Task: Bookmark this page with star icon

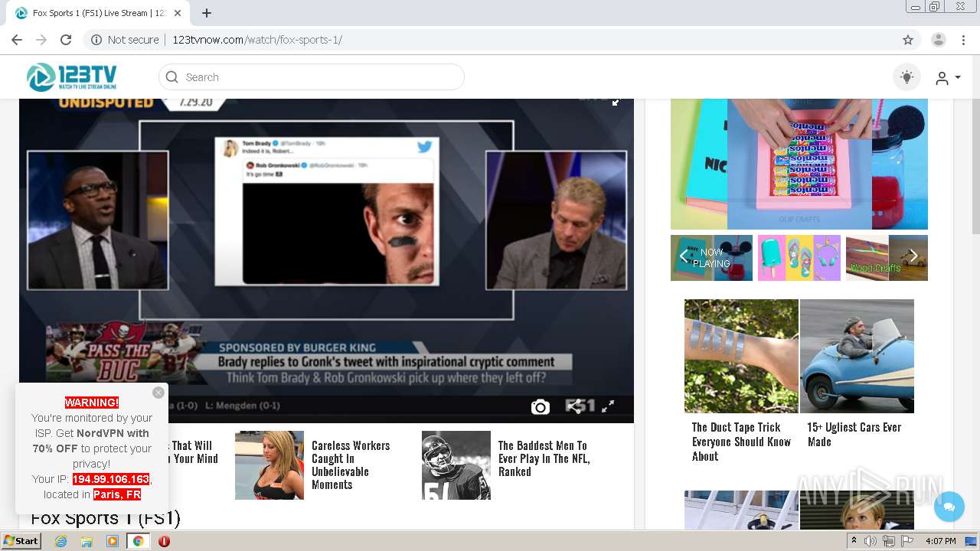Action: click(x=908, y=40)
